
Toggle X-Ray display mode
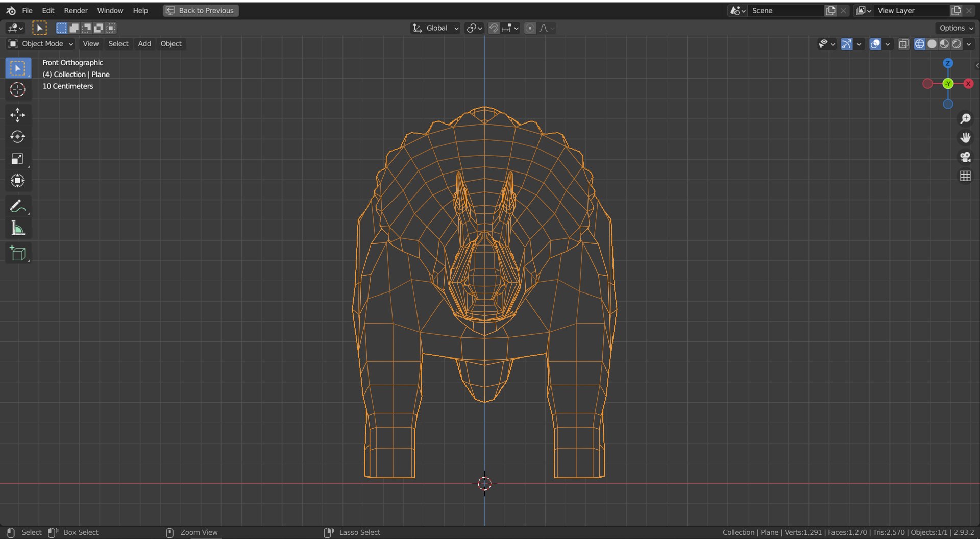coord(903,44)
